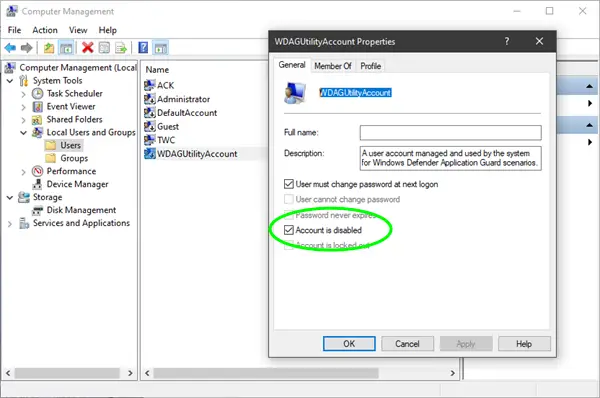
Task: Click the Performance icon
Action: tap(38, 171)
